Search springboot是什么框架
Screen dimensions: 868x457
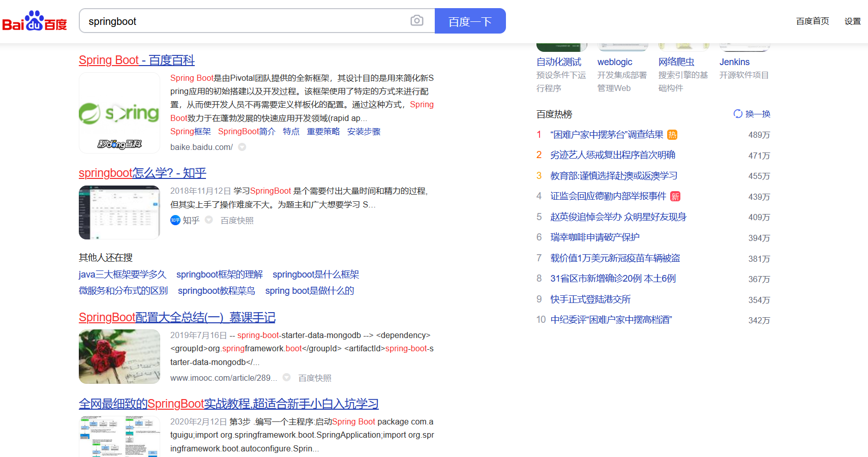(316, 275)
